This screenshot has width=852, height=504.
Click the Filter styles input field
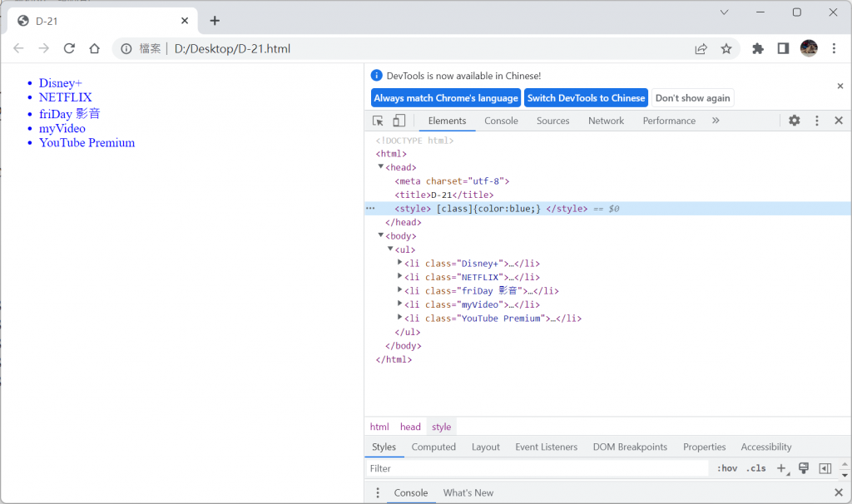pyautogui.click(x=537, y=468)
